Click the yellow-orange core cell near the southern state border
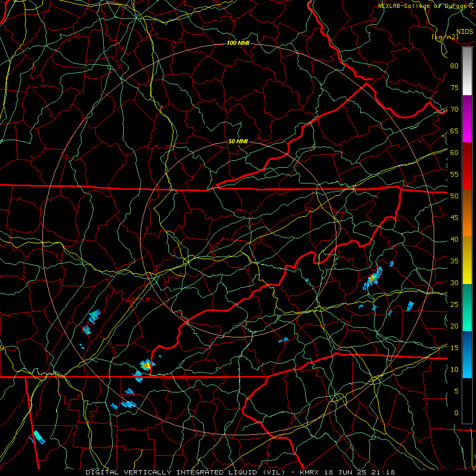 (x=147, y=364)
